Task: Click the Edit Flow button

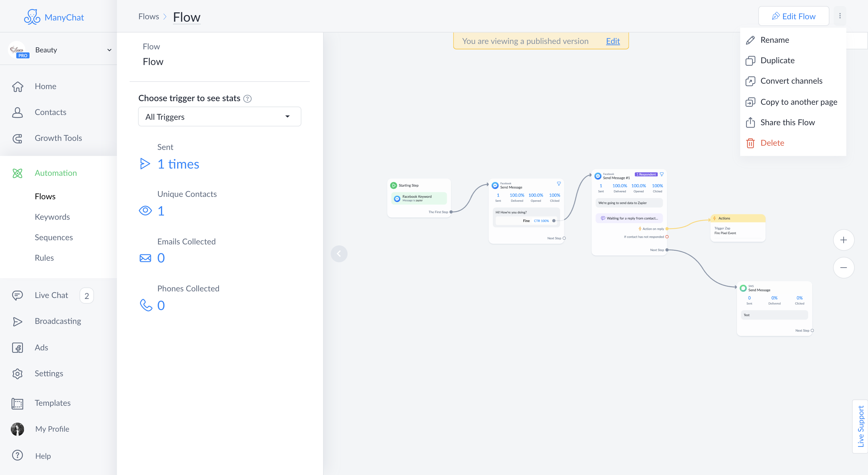Action: (794, 16)
